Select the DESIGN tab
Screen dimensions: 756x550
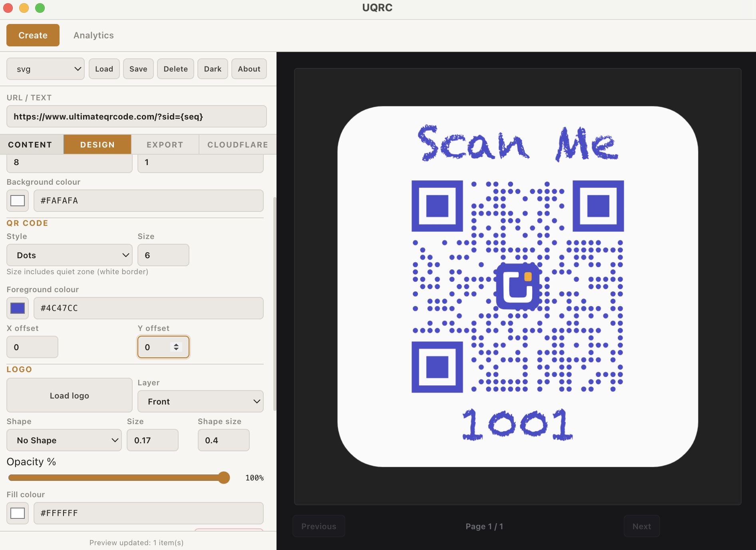(x=97, y=145)
